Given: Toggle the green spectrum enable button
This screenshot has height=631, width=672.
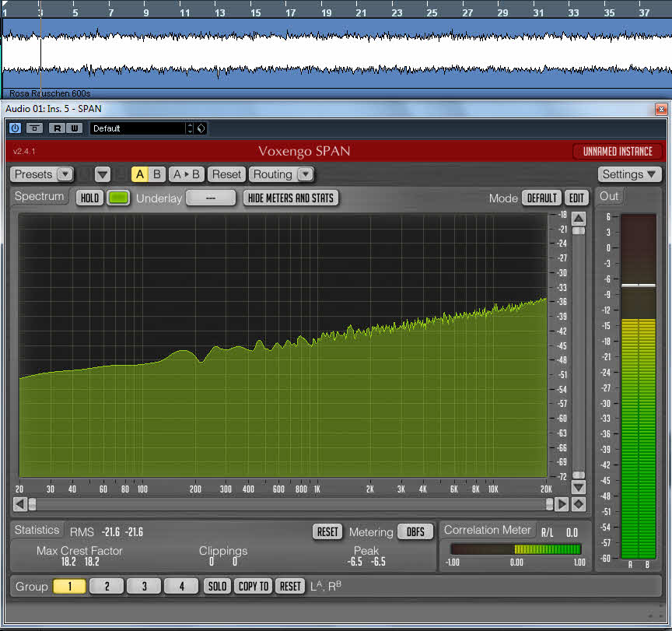Looking at the screenshot, I should click(x=118, y=198).
